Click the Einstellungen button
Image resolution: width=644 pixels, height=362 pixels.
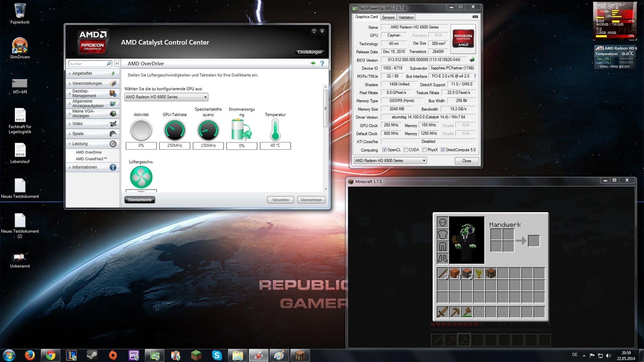[310, 52]
